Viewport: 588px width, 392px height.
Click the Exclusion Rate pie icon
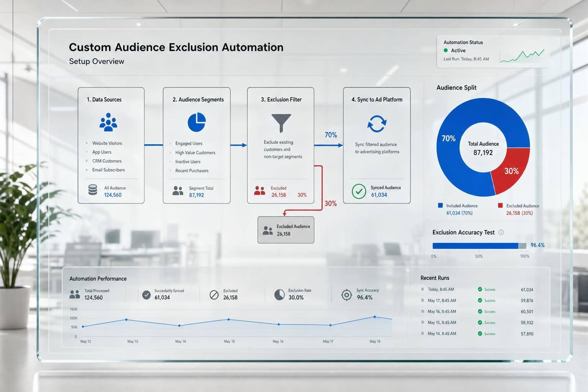pyautogui.click(x=279, y=295)
